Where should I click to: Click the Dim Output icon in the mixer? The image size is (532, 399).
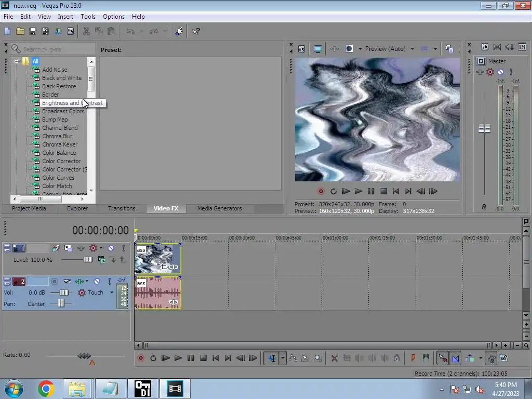pos(509,47)
